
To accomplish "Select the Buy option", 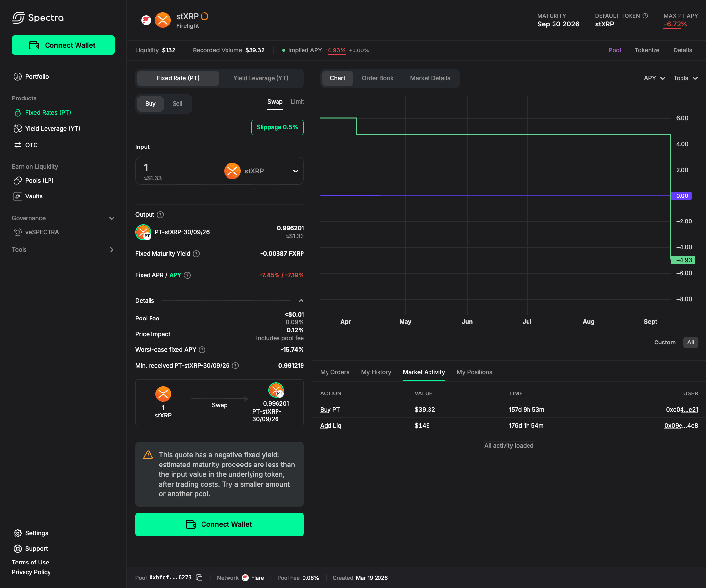I will point(151,104).
